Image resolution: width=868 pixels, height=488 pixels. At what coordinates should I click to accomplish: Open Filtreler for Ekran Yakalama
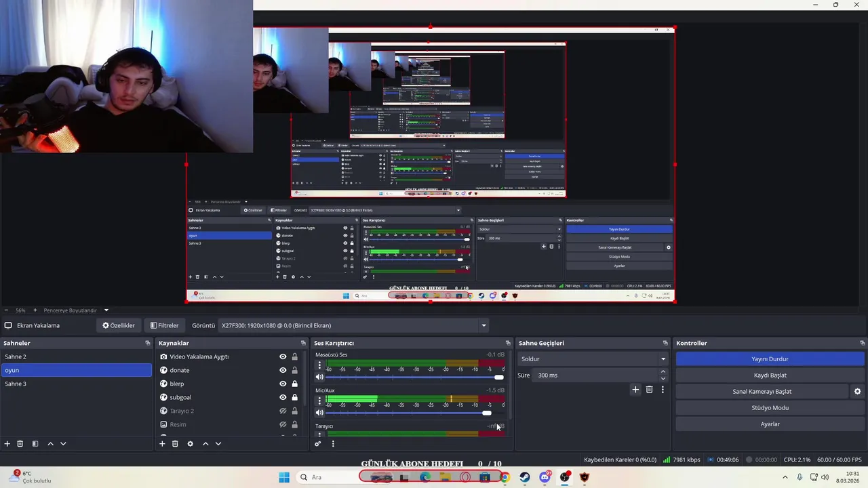[164, 325]
